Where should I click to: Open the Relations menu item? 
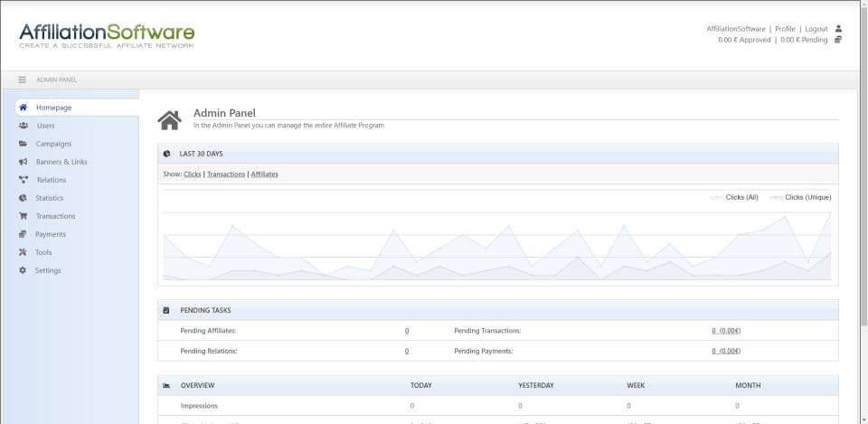click(x=51, y=180)
